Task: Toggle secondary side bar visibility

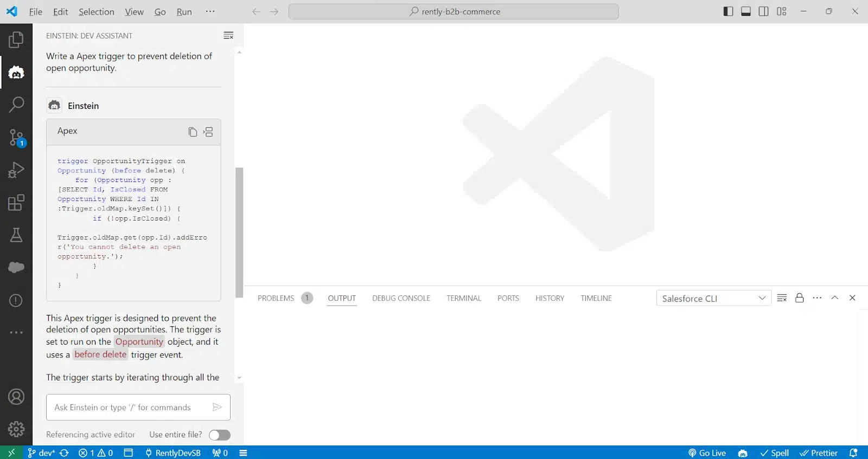Action: (763, 11)
